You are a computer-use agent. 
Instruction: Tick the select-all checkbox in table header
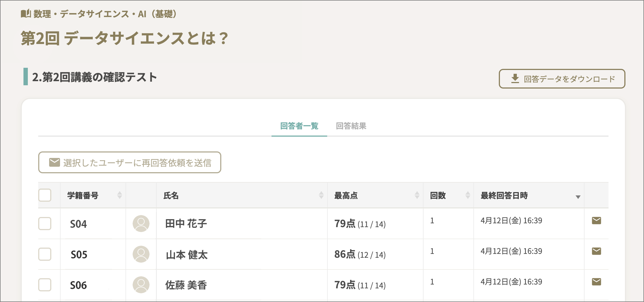point(45,195)
